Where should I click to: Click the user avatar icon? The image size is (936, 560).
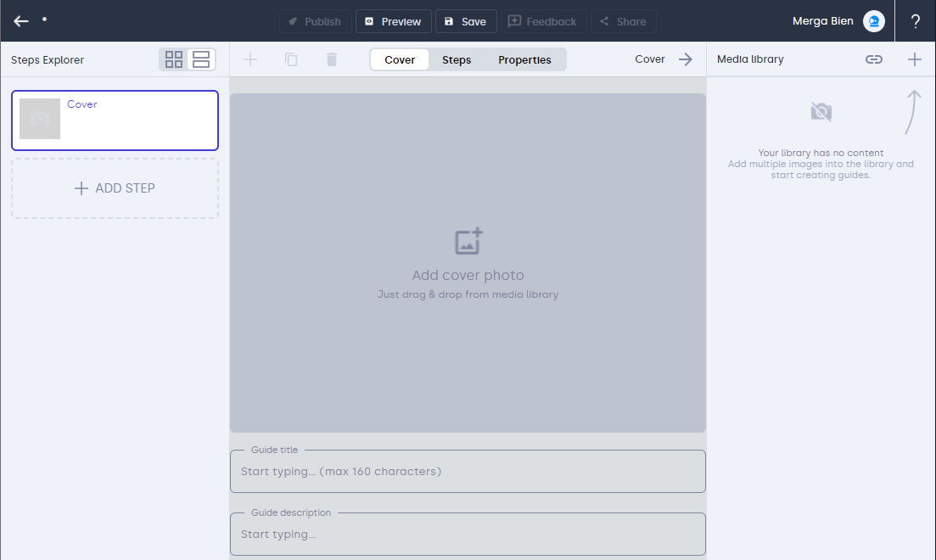coord(873,21)
